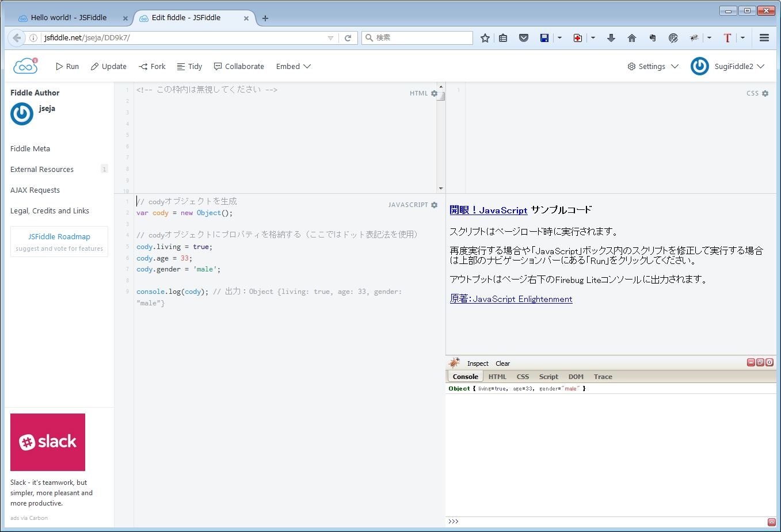Viewport: 781px width, 532px height.
Task: Click the Pocket icon in toolbar
Action: (x=523, y=38)
